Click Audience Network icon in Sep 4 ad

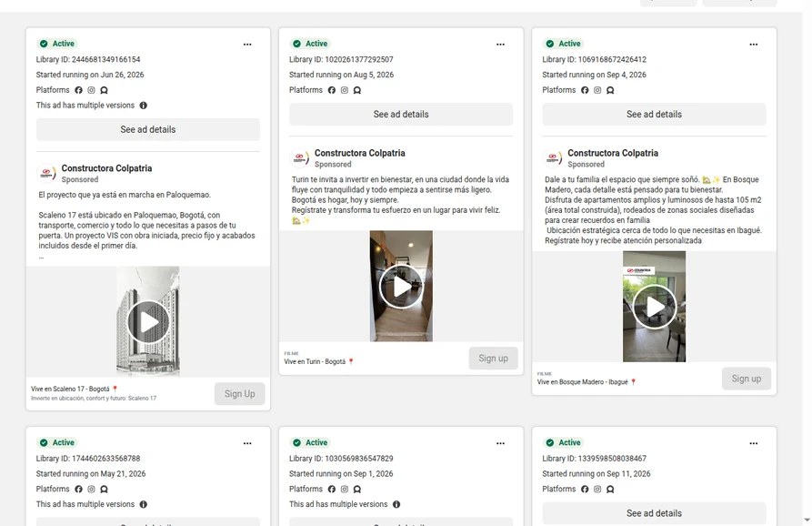click(610, 90)
